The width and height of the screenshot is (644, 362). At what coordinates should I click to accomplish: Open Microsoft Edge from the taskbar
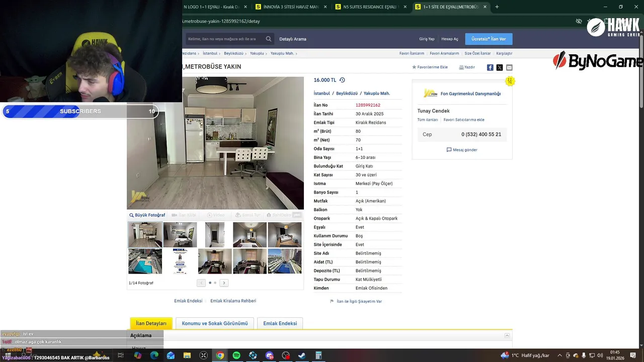(154, 355)
